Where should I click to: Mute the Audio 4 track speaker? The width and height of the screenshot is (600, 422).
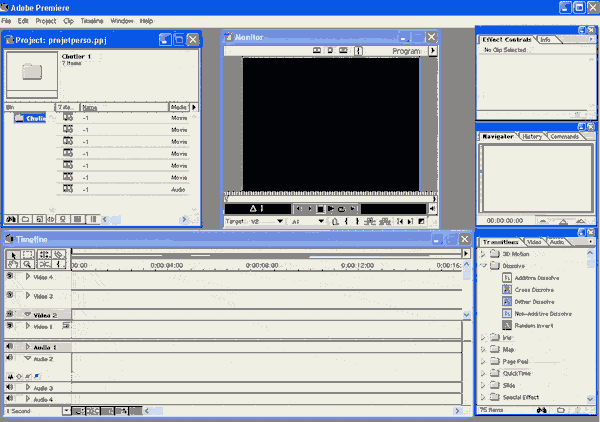click(x=10, y=399)
